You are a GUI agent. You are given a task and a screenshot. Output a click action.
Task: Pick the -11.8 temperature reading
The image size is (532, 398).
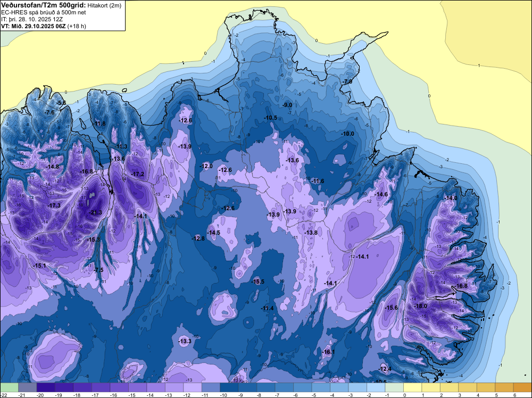tap(99, 123)
